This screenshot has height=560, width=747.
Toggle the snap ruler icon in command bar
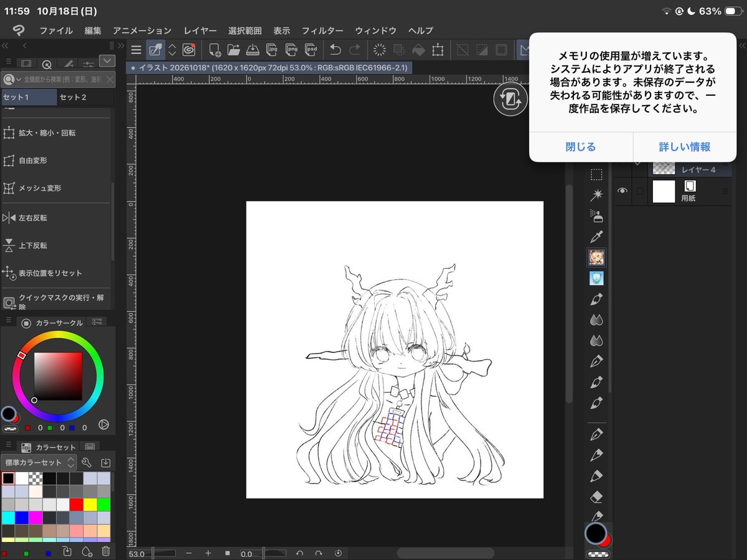pos(524,50)
